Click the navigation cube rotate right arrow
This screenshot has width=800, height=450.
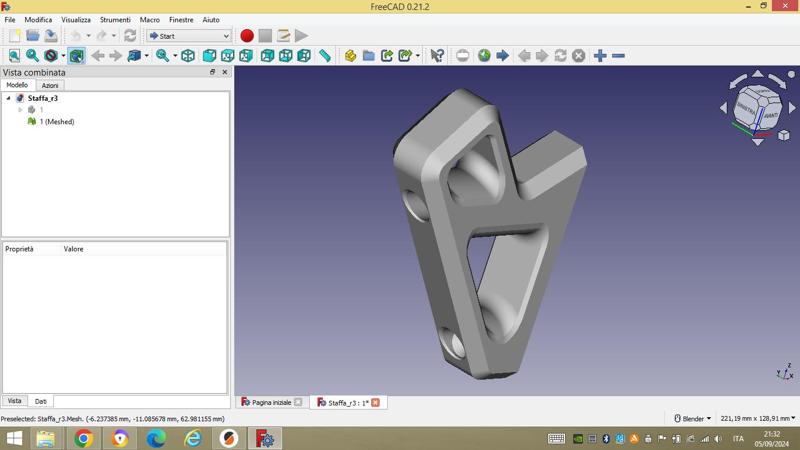coord(792,108)
